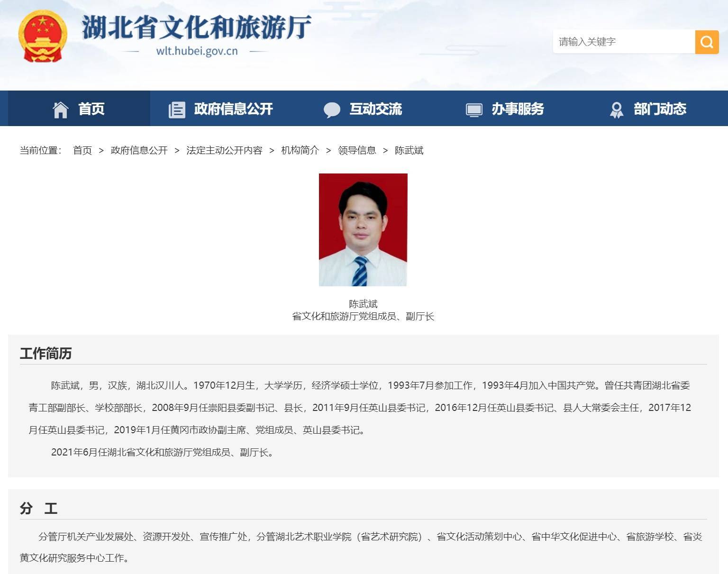Viewport: 728px width, 574px height.
Task: Click the title 省文化和旅游厅党组成员、副厅长
Action: 363,316
